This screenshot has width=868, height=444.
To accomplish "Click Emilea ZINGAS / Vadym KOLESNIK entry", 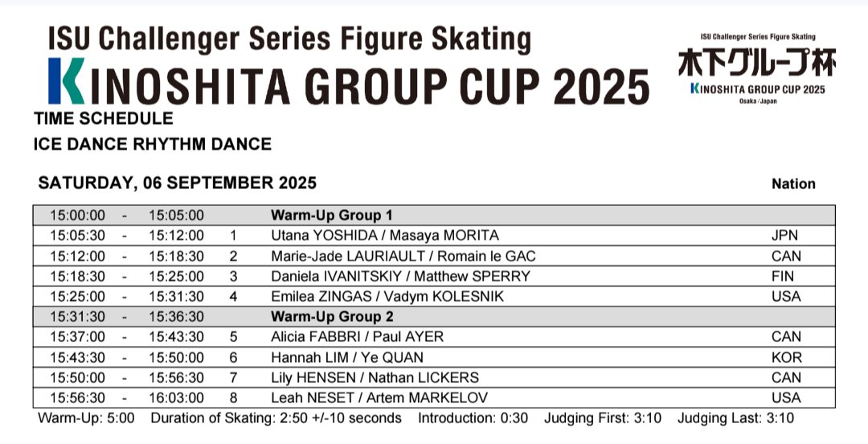I will click(x=387, y=297).
